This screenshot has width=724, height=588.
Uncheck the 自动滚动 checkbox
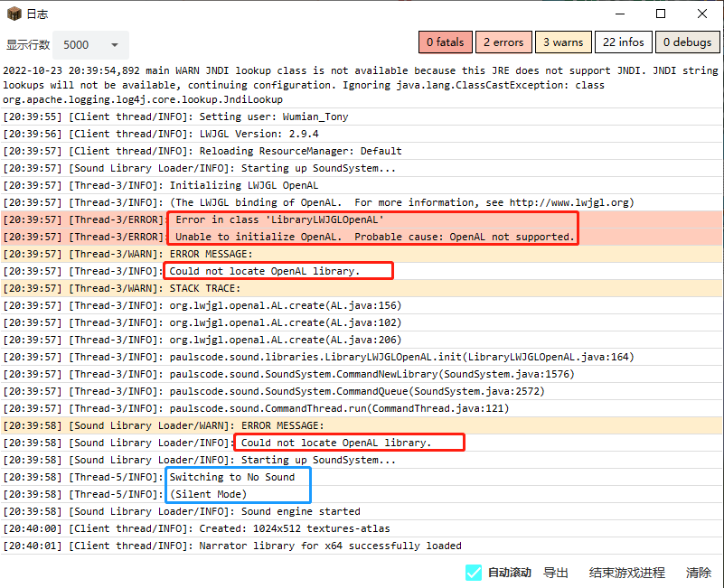474,573
